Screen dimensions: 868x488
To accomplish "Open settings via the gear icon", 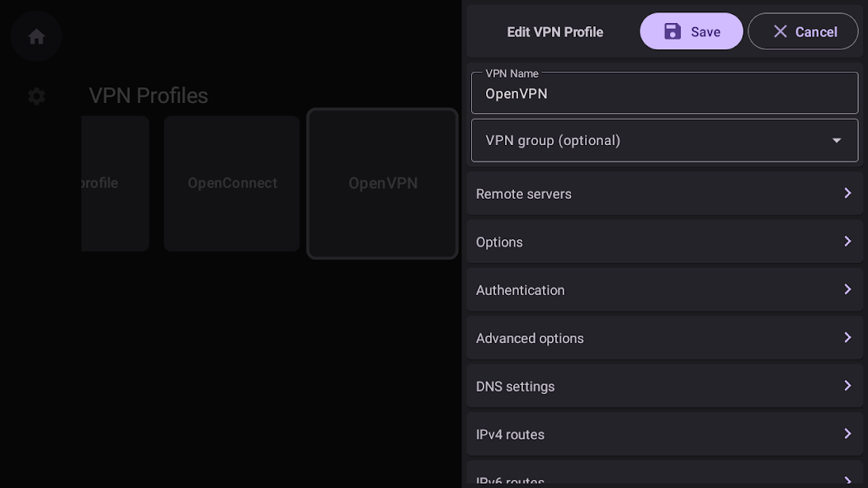I will coord(36,96).
